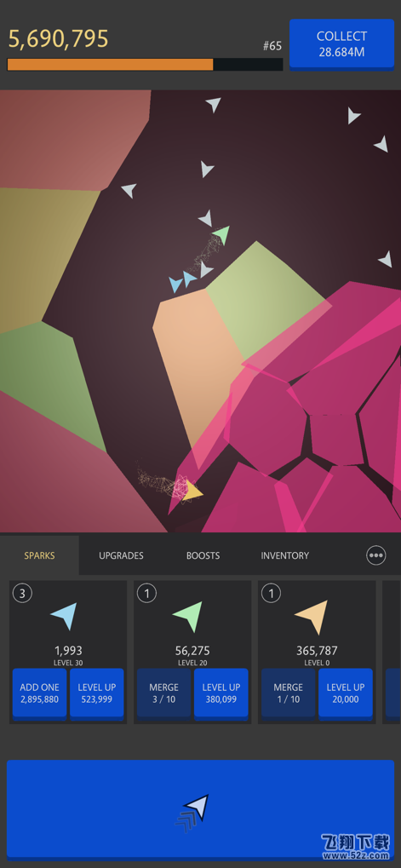Collect 28.684M reward

(x=341, y=44)
